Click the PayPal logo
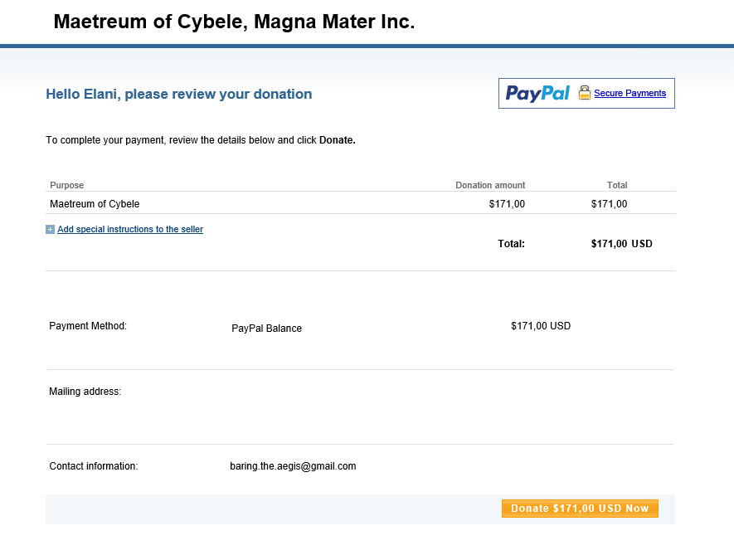Screen dimensions: 734x560 537,93
